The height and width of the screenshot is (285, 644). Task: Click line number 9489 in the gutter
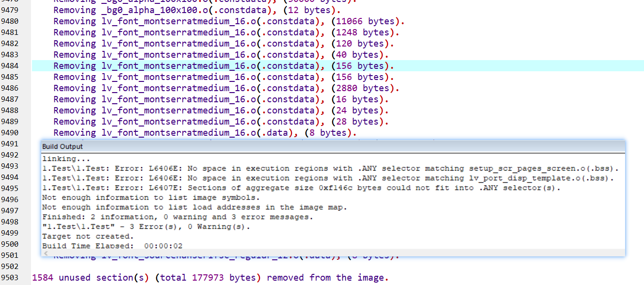pos(10,121)
